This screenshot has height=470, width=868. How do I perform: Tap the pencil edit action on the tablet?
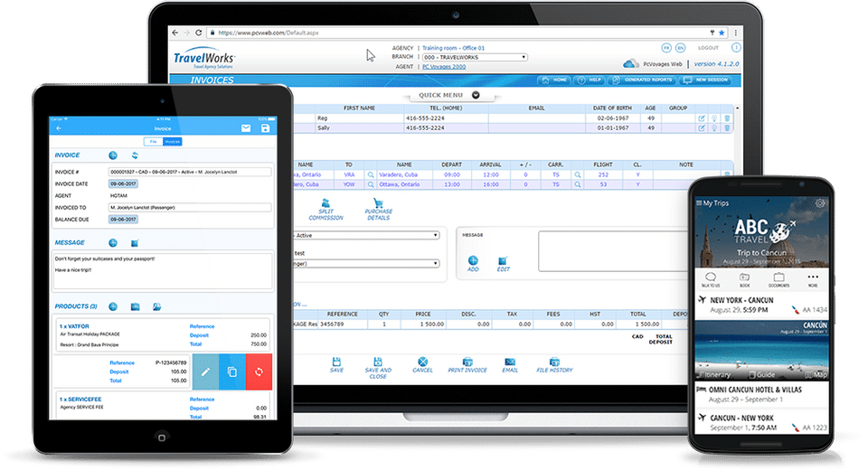point(205,372)
